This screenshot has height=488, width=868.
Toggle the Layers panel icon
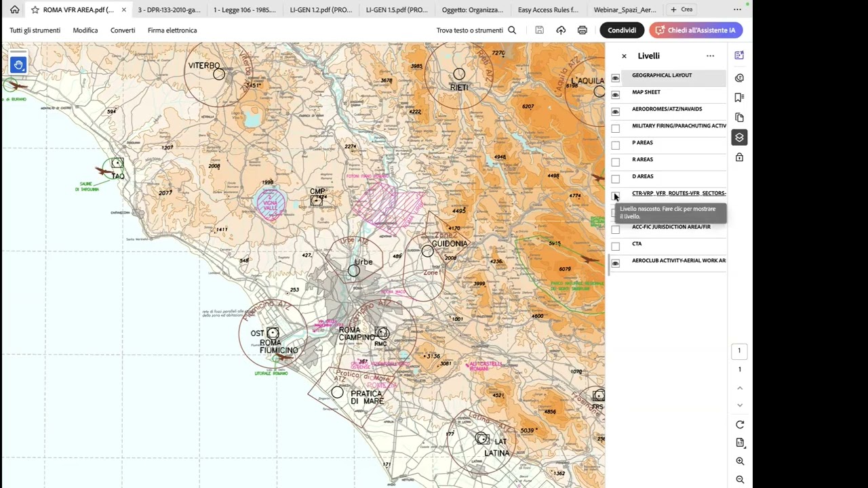point(739,138)
